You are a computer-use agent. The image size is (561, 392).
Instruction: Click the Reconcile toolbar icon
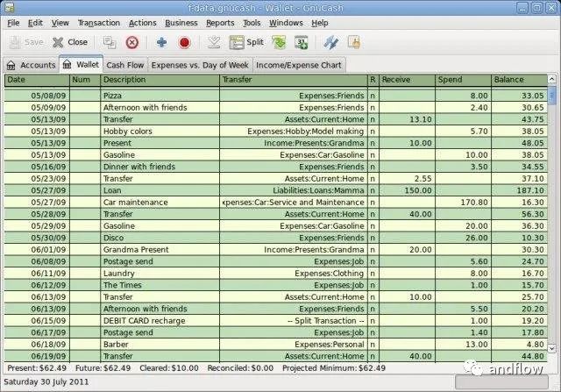354,42
